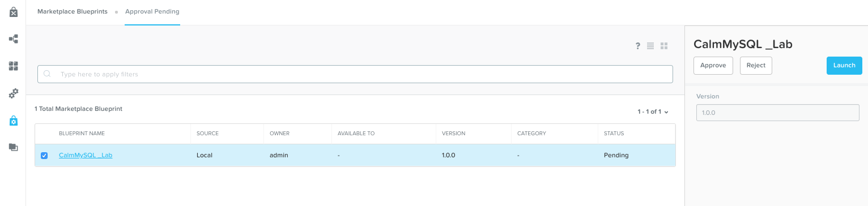Click the Status column header
The height and width of the screenshot is (206, 868).
point(614,134)
